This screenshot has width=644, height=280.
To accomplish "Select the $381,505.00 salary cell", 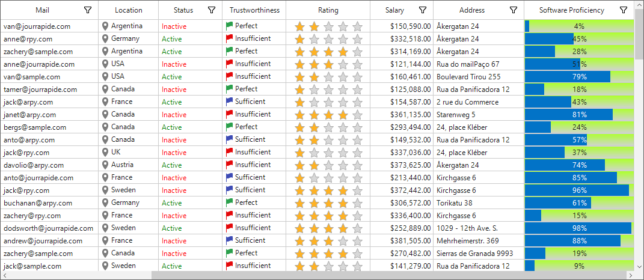I will [x=402, y=241].
